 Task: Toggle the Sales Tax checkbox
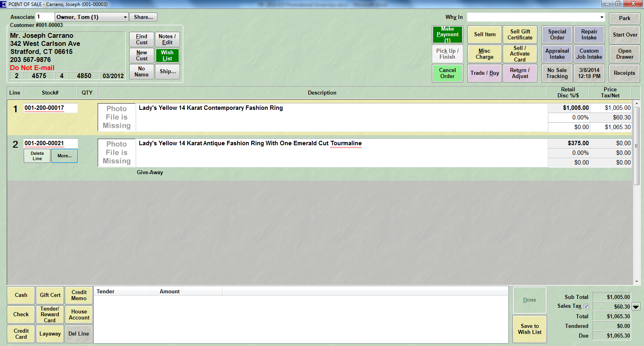click(586, 306)
